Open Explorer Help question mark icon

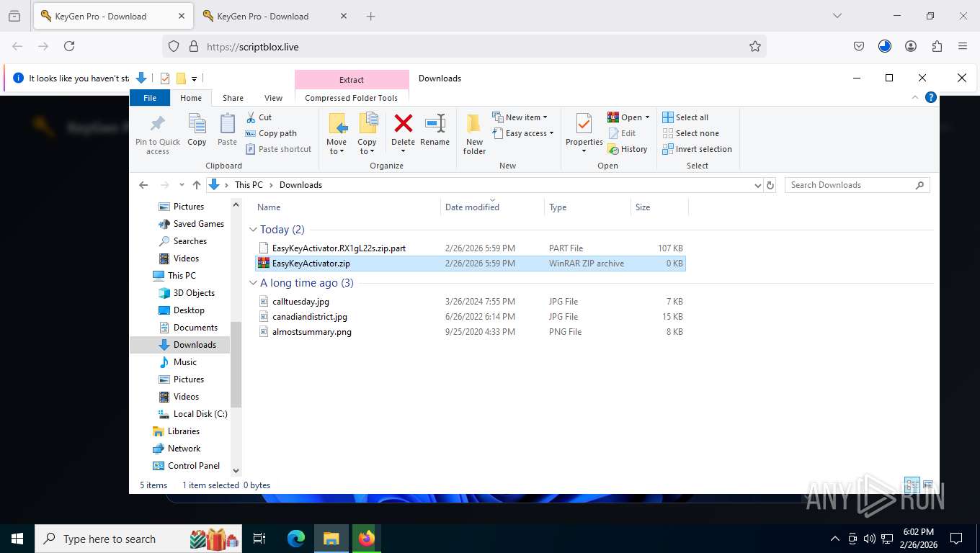[x=931, y=97]
